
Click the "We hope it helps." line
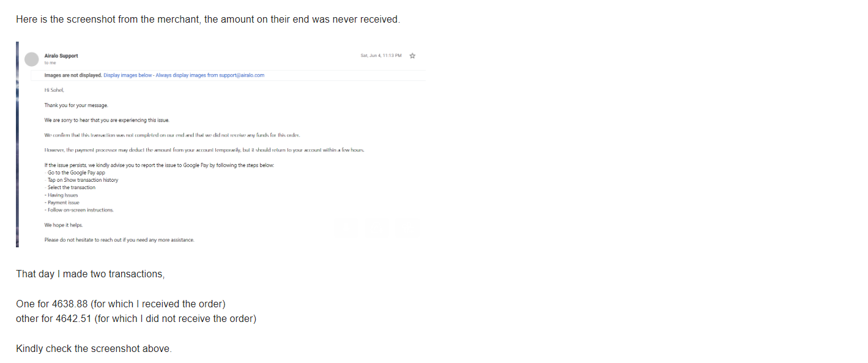click(63, 225)
